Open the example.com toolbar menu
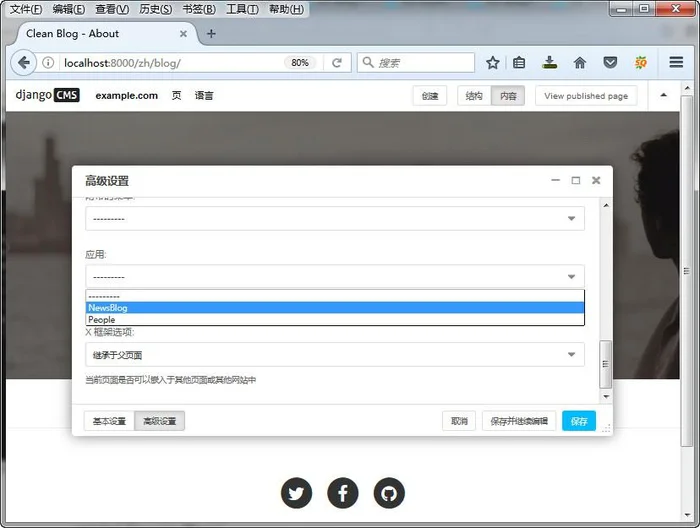 tap(126, 96)
